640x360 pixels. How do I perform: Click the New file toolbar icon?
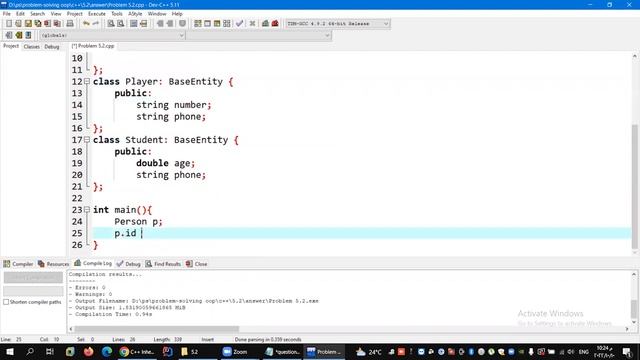pos(9,24)
